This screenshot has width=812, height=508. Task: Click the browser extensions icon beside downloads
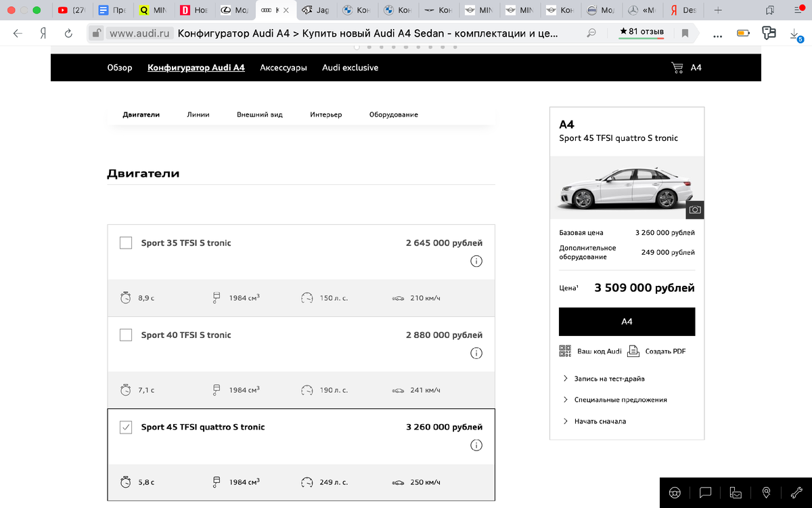[x=769, y=33]
